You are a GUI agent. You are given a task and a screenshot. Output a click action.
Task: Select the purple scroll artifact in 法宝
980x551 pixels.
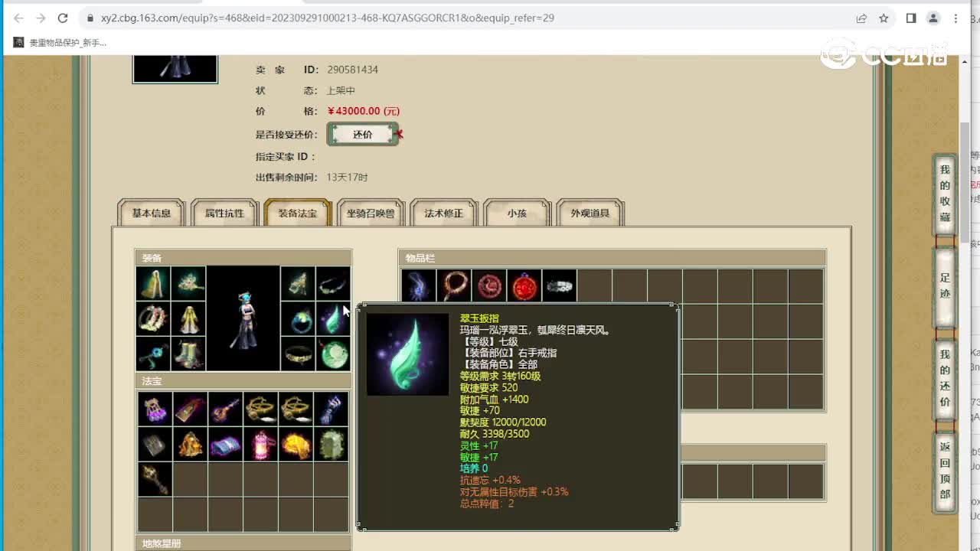pos(225,444)
